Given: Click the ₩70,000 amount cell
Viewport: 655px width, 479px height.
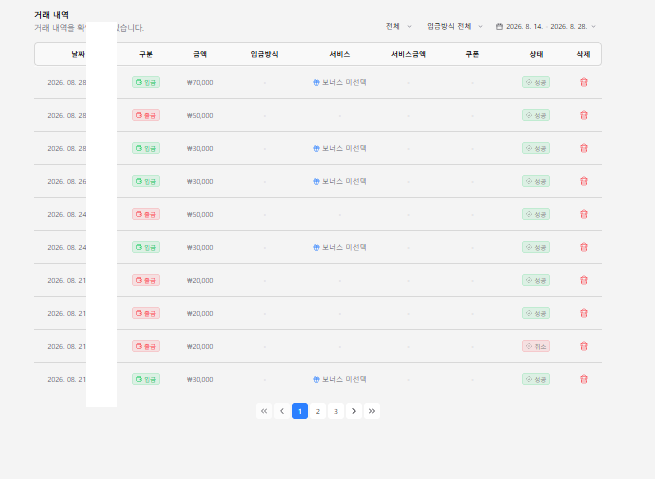Looking at the screenshot, I should [200, 82].
